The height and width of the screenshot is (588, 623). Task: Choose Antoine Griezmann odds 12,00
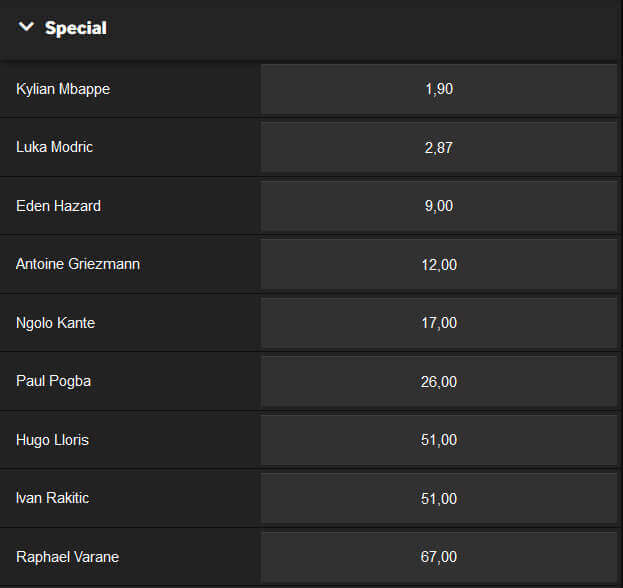tap(439, 265)
